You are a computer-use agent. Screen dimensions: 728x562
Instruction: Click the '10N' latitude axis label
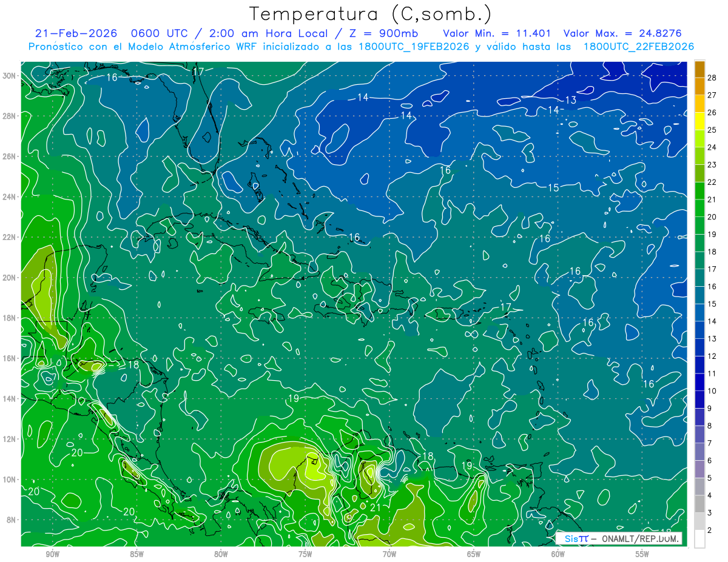pyautogui.click(x=10, y=479)
